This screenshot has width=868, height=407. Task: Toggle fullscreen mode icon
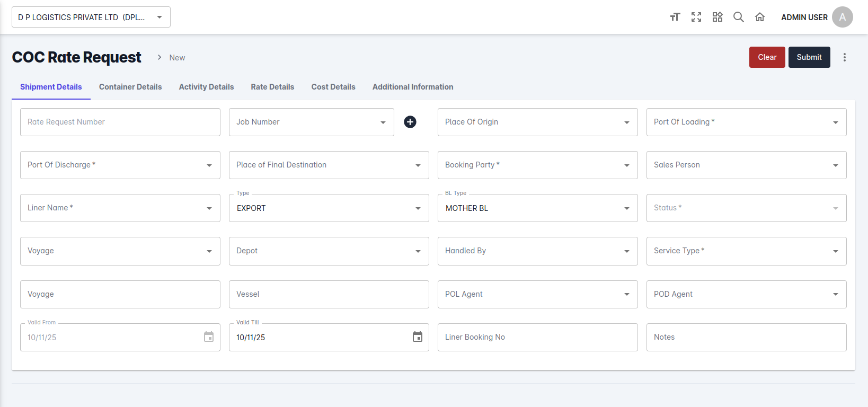(x=696, y=17)
